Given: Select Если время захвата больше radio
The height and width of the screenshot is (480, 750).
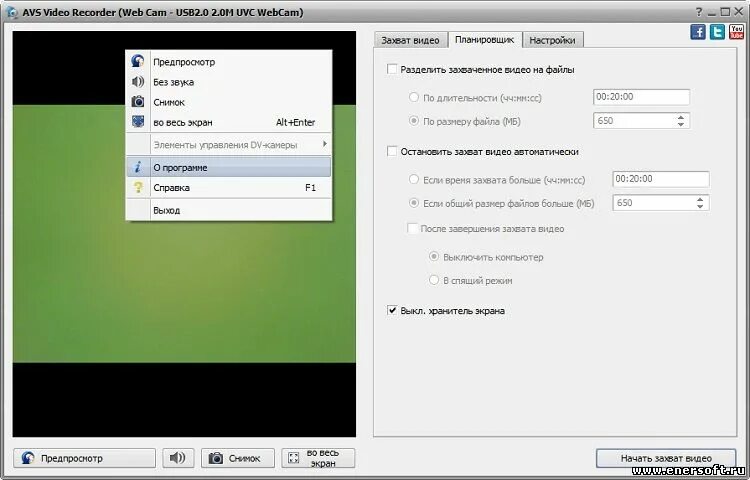Looking at the screenshot, I should [414, 179].
